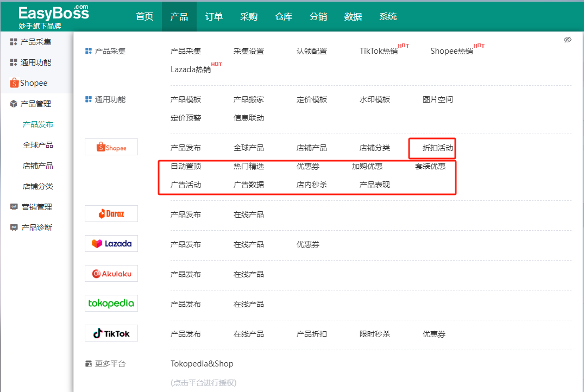Open the 仓库 top menu

tap(284, 17)
